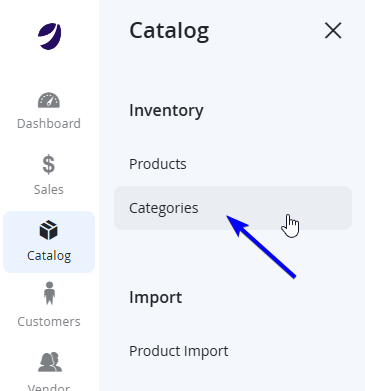
Task: Open Dashboard via the gauge icon
Action: (49, 100)
